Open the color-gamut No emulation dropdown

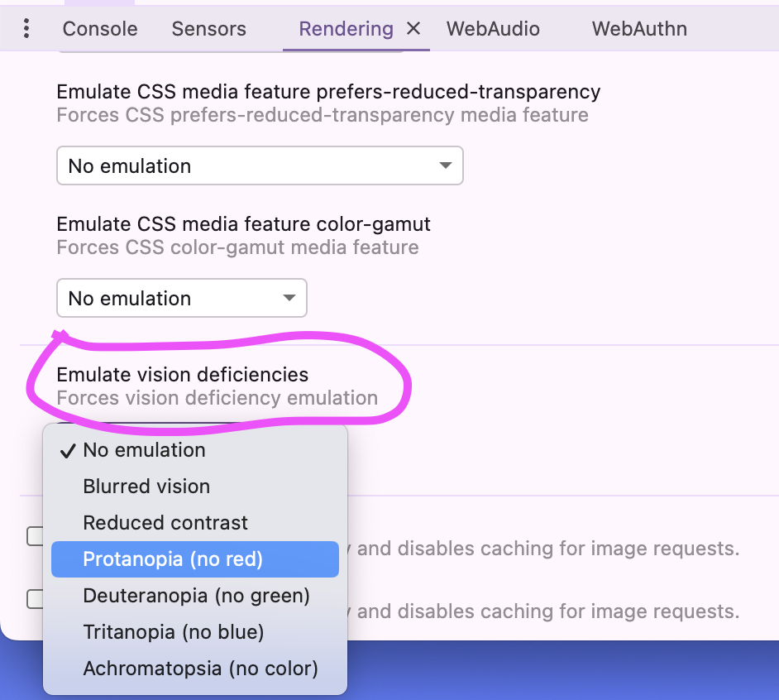(182, 298)
